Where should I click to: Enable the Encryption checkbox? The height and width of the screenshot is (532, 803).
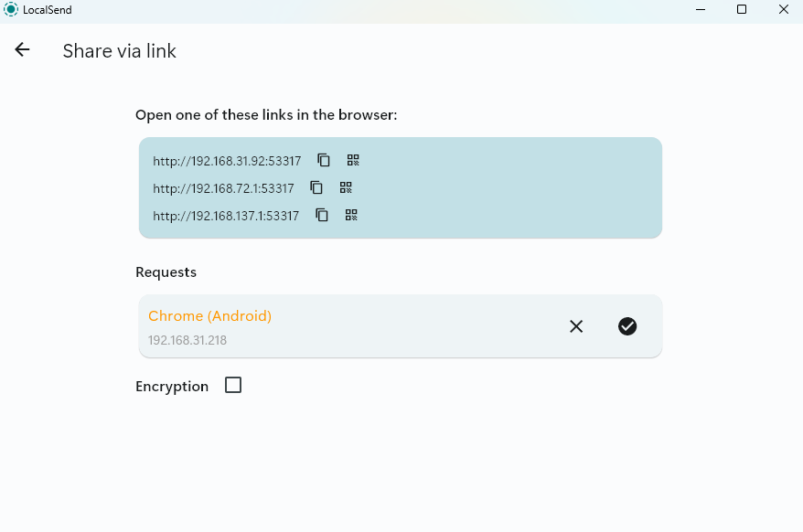coord(233,386)
